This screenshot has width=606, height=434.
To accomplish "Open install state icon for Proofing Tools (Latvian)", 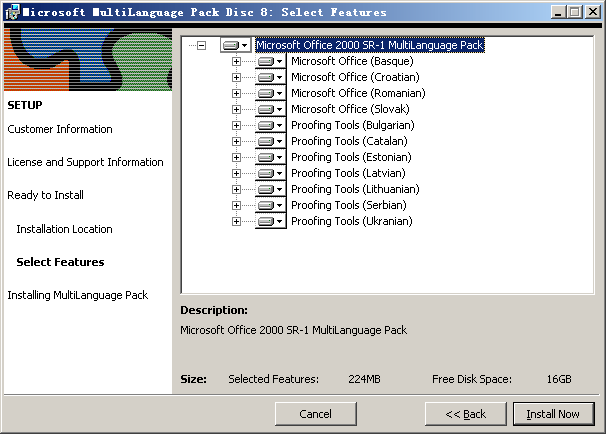I will click(270, 174).
